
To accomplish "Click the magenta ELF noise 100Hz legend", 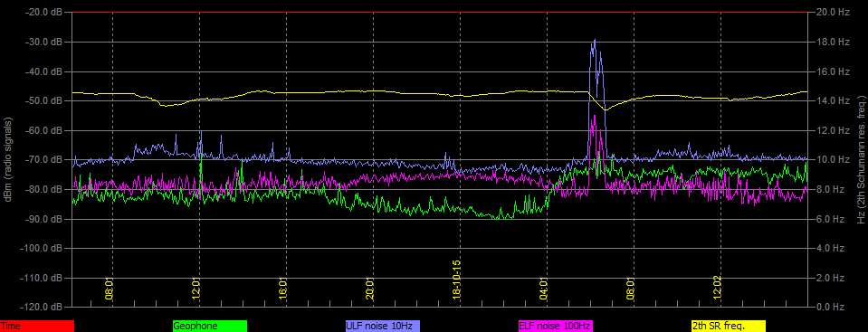I will [555, 326].
